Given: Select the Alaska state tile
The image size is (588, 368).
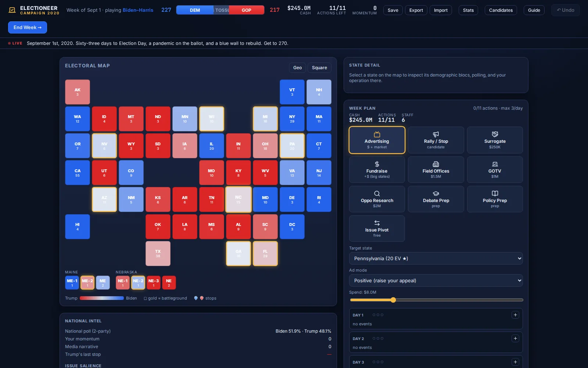Looking at the screenshot, I should coord(78,92).
